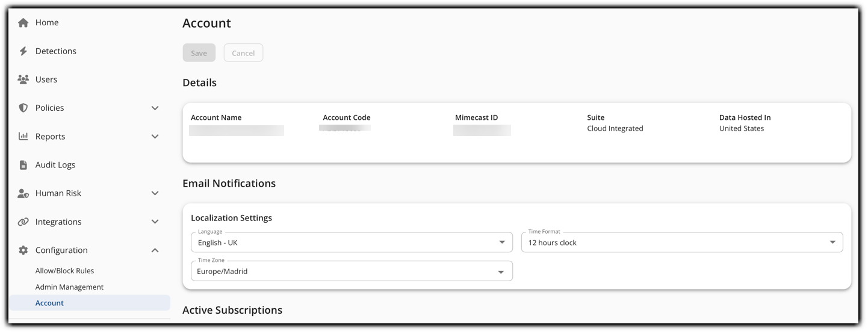Click the Integrations link icon
Screen dimensions: 868x333
pos(23,222)
